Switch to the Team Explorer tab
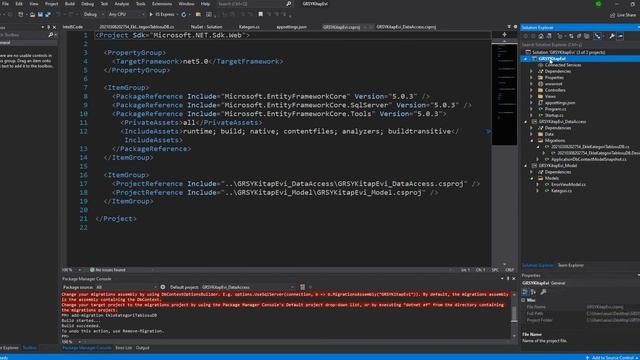Screen dimensions: 640x360 pyautogui.click(x=571, y=265)
